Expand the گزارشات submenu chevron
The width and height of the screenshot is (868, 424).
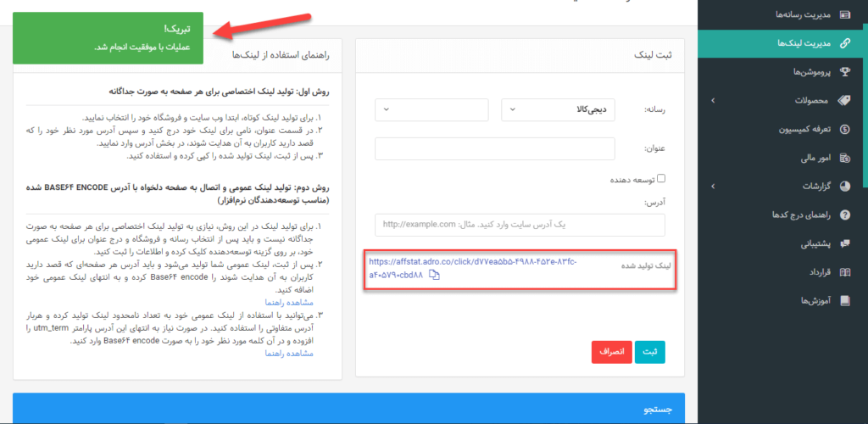(712, 187)
